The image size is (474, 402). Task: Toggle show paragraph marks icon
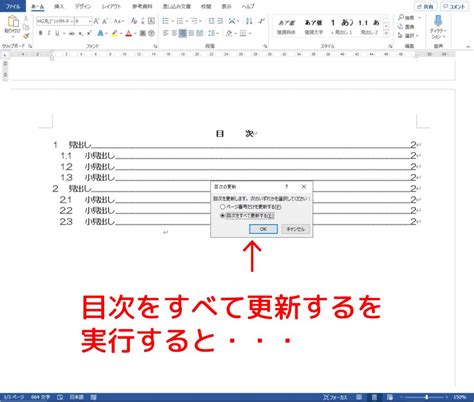tap(262, 21)
